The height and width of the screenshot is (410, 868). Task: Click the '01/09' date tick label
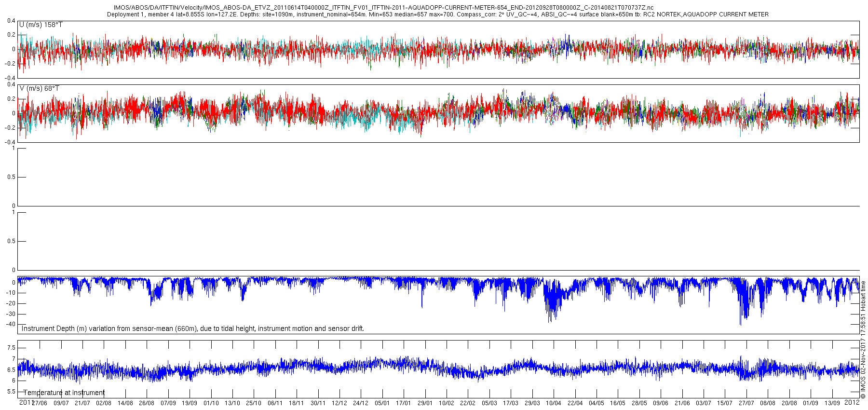811,403
